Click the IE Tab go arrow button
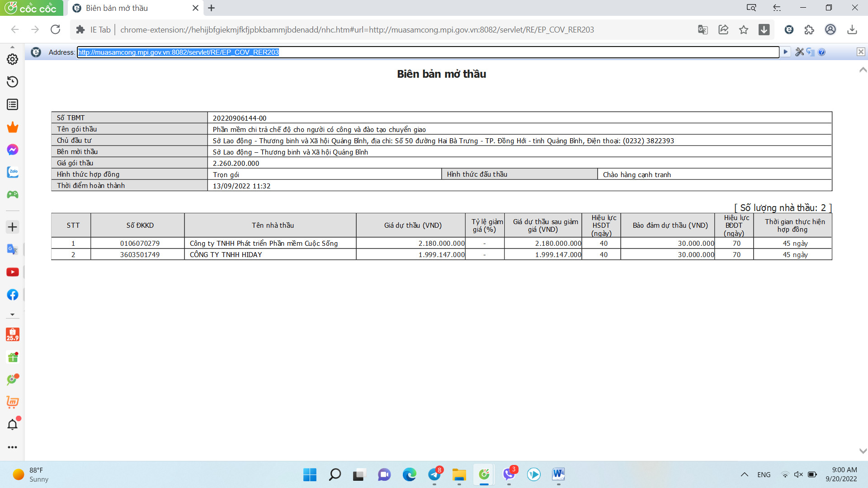The width and height of the screenshot is (868, 488). (x=786, y=52)
